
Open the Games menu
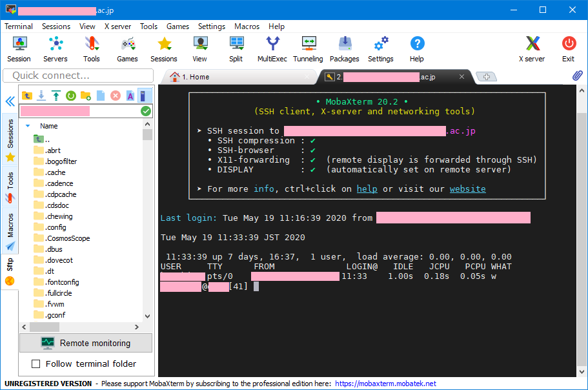coord(177,26)
